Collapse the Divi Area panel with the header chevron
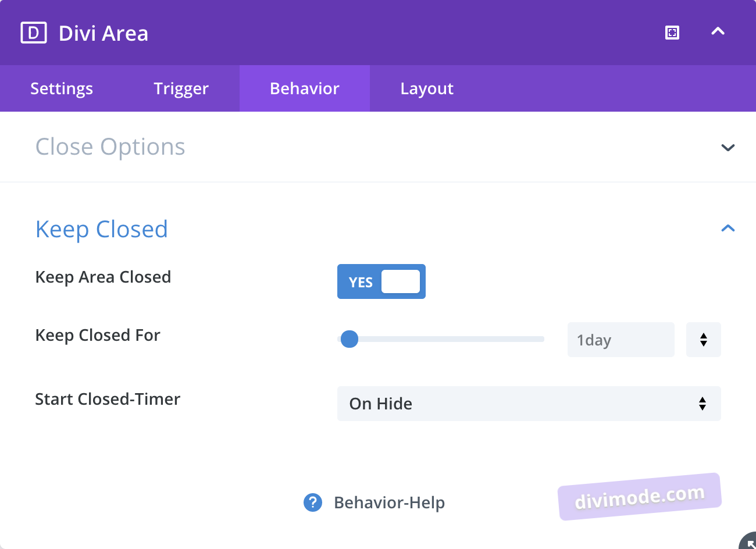This screenshot has width=756, height=549. 718,31
